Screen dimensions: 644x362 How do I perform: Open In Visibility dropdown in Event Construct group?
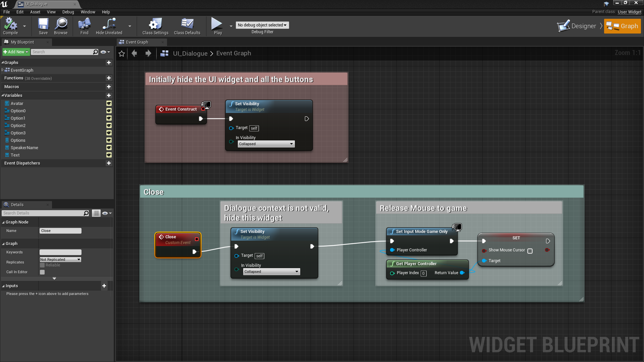pos(266,144)
